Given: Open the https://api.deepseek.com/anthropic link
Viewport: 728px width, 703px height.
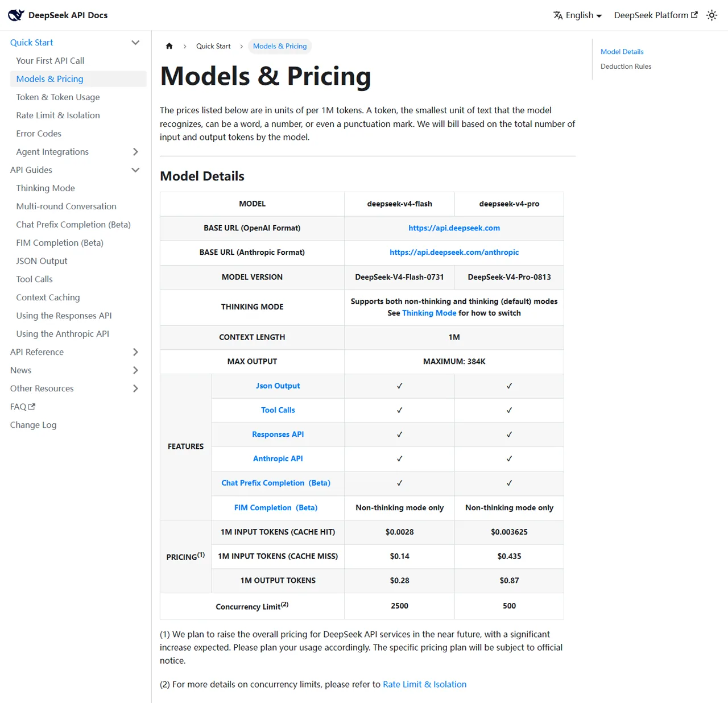Looking at the screenshot, I should pos(454,253).
